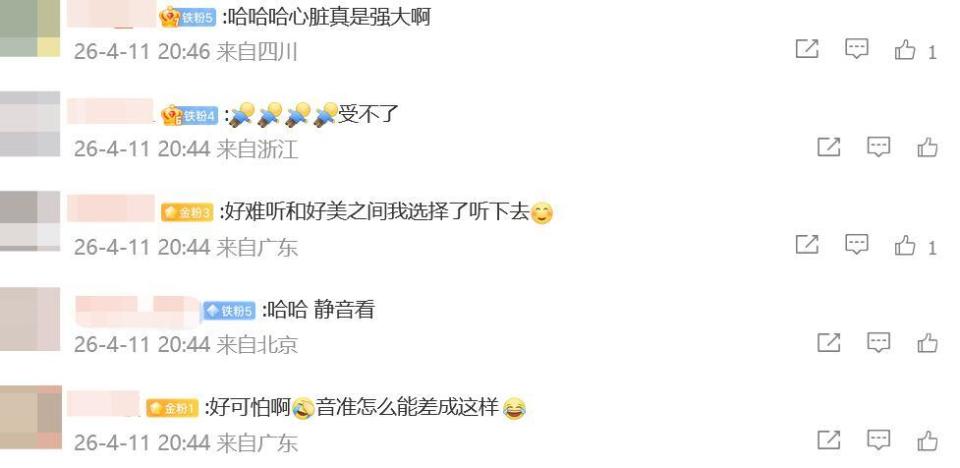
Task: Reply to the 哈哈 静音看 comment
Action: [879, 343]
